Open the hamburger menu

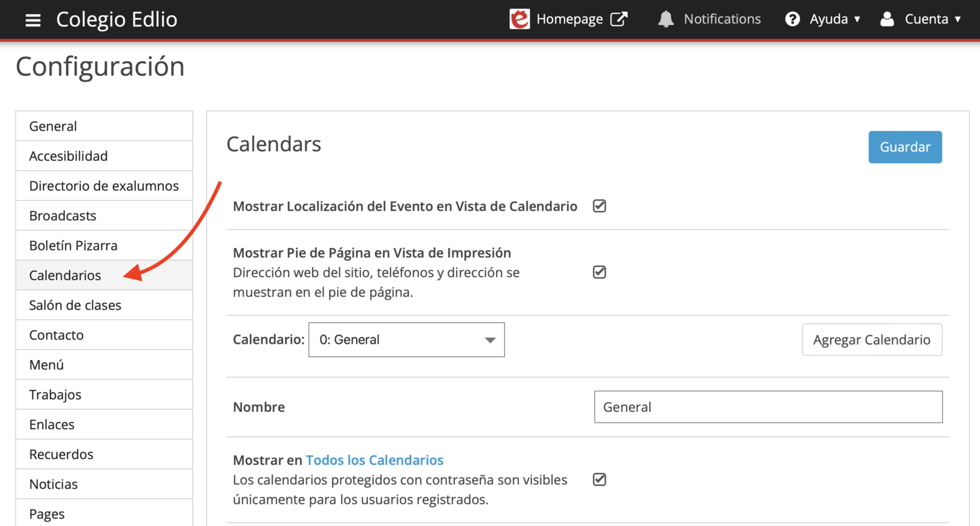point(33,19)
